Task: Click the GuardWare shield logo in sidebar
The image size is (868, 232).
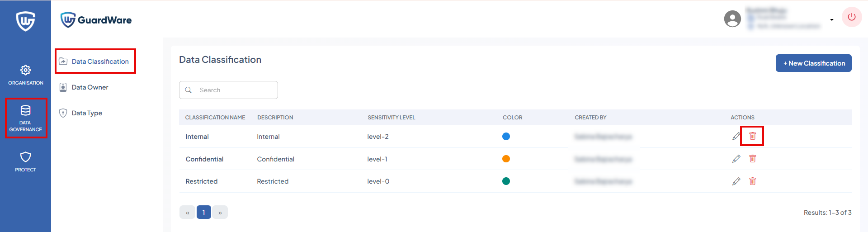Action: click(x=25, y=21)
